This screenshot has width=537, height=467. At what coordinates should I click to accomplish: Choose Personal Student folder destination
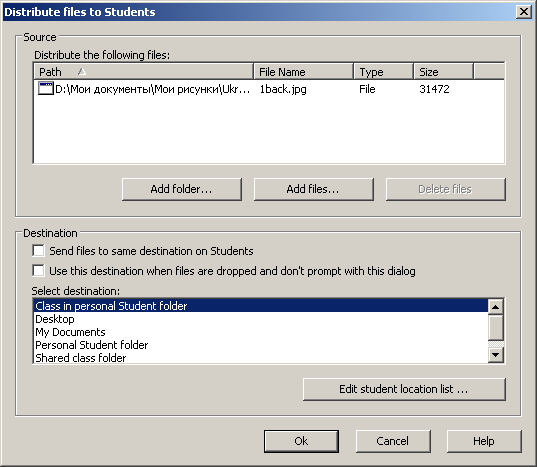click(x=261, y=345)
